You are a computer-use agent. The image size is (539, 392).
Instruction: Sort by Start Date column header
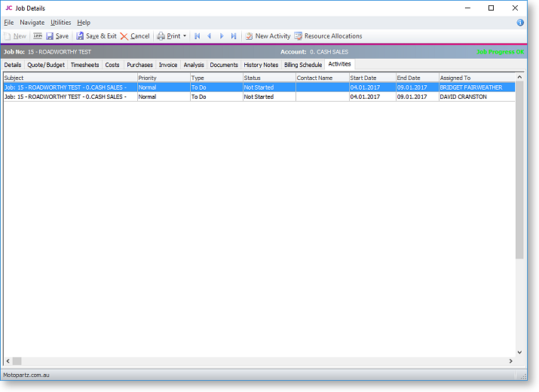[372, 78]
